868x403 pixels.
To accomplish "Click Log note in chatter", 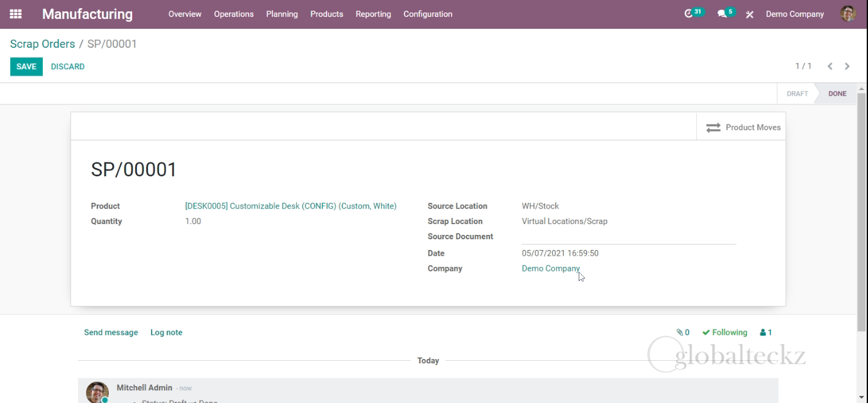I will (x=166, y=332).
